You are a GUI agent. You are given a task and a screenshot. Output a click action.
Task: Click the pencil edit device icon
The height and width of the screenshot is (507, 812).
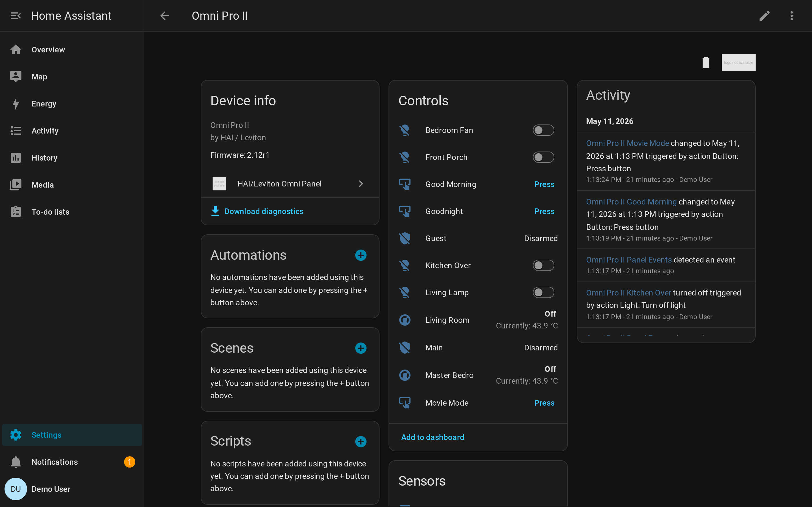pos(764,16)
